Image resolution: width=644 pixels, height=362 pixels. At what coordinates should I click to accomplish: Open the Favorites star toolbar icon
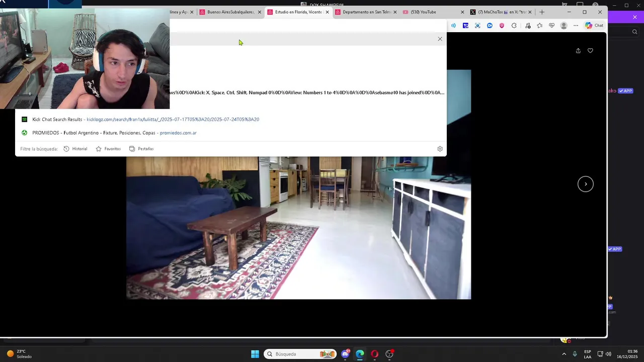click(x=540, y=26)
